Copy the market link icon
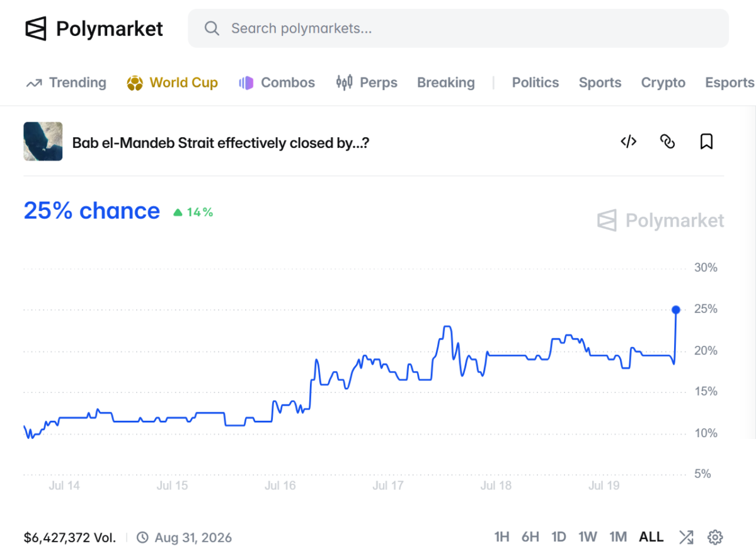The height and width of the screenshot is (548, 756). (x=667, y=141)
